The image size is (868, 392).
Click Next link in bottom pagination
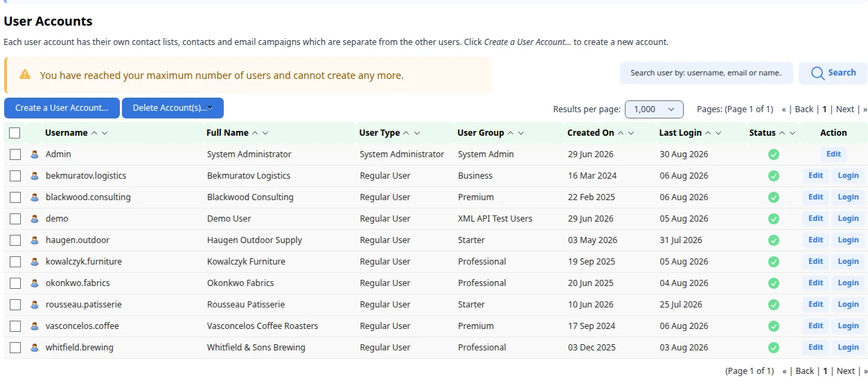[x=846, y=371]
